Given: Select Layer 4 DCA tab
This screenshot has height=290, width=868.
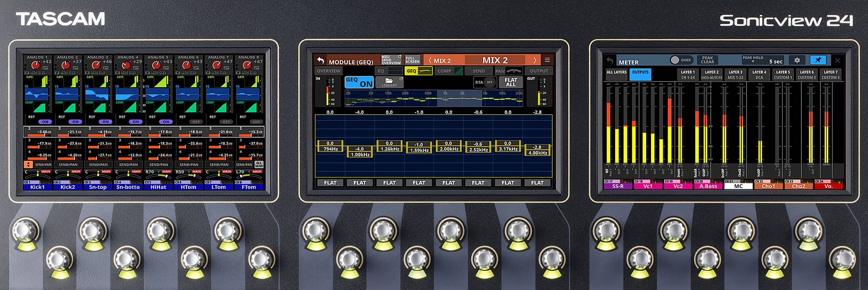Looking at the screenshot, I should click(x=759, y=74).
